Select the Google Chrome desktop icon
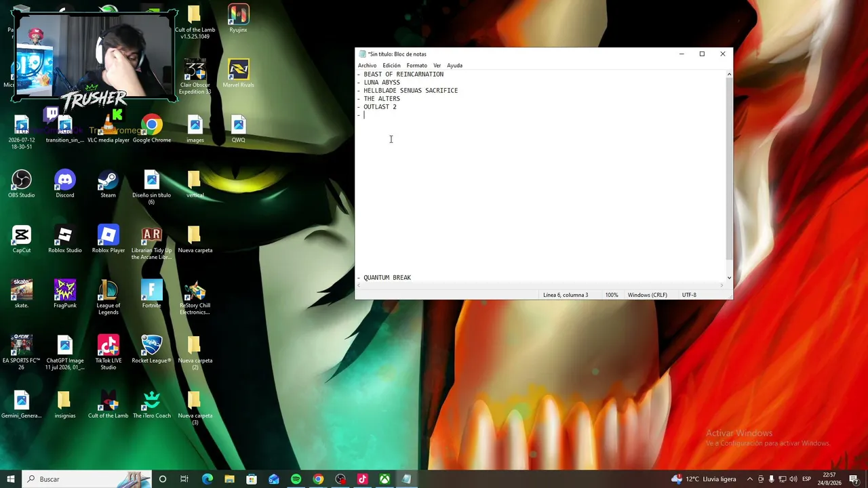The image size is (868, 488). [x=152, y=129]
